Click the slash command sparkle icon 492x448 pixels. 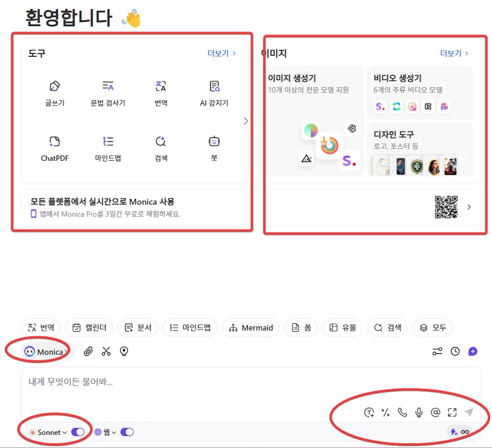pyautogui.click(x=386, y=412)
